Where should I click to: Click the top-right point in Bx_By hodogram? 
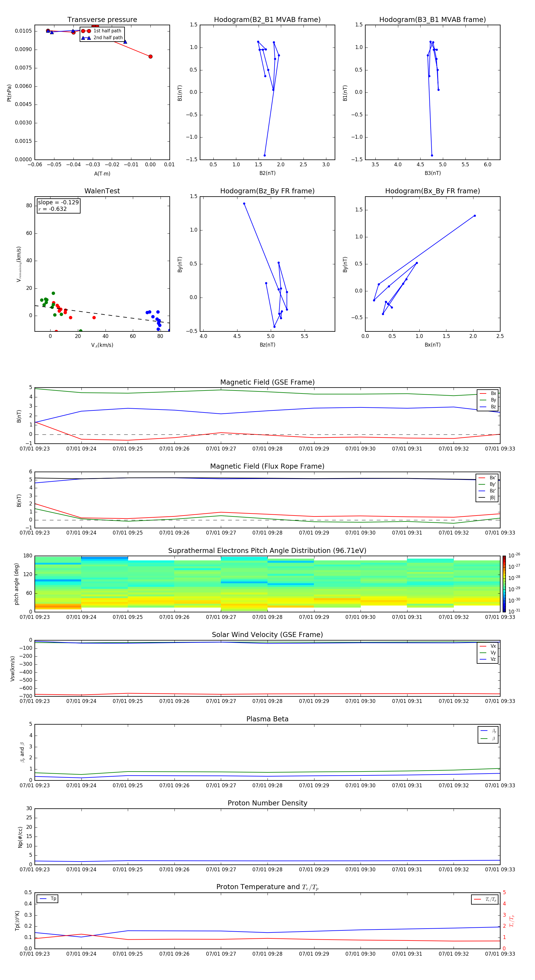(x=474, y=216)
